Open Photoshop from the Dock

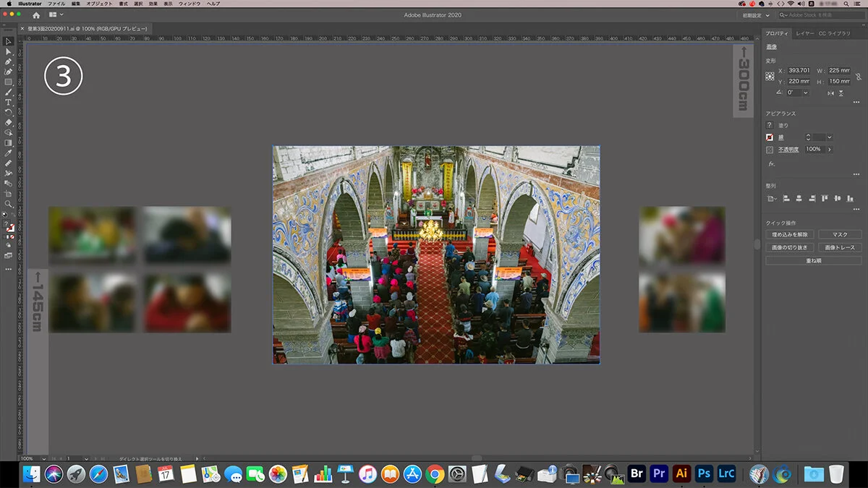point(704,474)
